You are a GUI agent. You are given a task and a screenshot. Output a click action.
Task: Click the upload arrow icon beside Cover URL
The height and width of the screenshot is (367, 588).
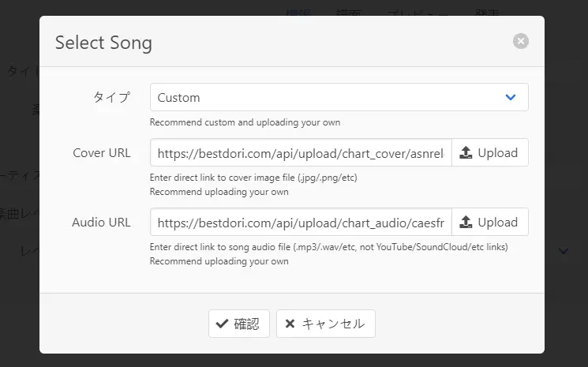click(466, 153)
